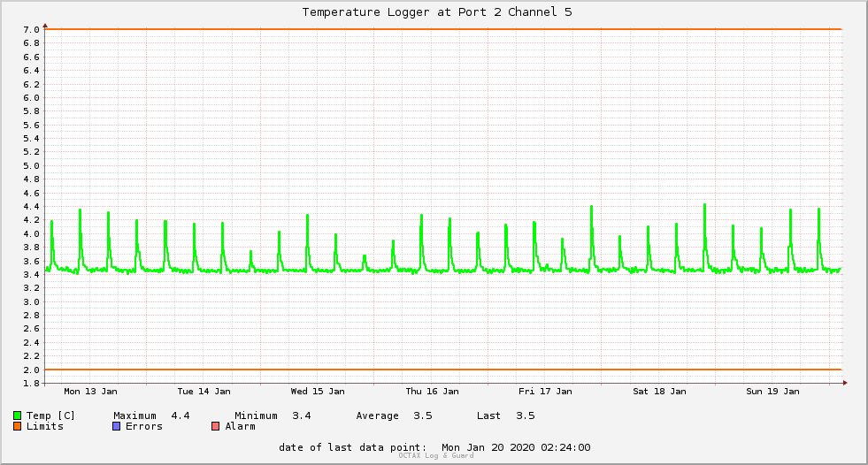Click the 'Alarm' legend label
The width and height of the screenshot is (868, 465).
(241, 426)
